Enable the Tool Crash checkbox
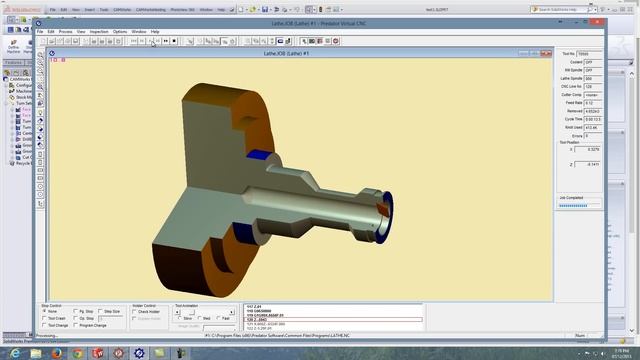 pos(44,318)
